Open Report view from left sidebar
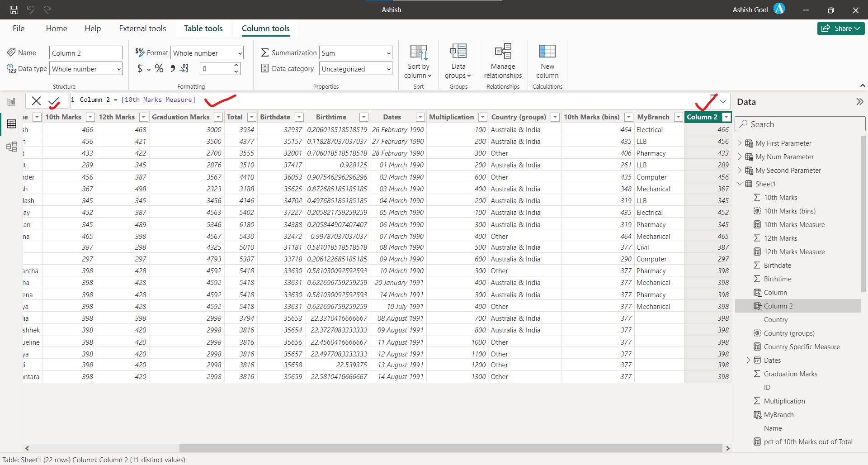Viewport: 868px width, 465px height. click(x=11, y=102)
